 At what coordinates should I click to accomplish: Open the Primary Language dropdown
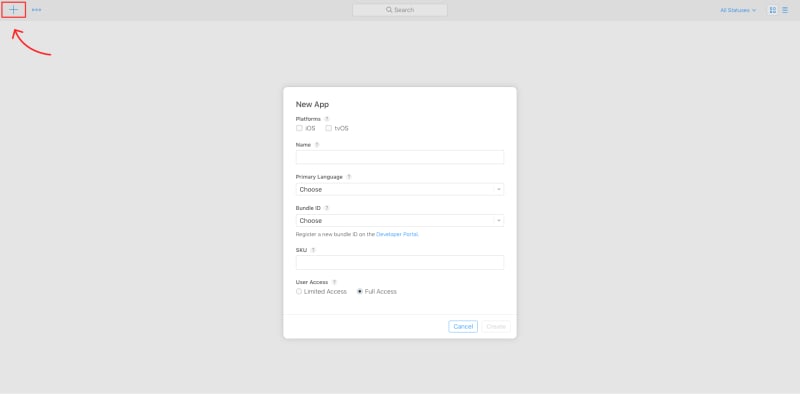click(x=399, y=189)
